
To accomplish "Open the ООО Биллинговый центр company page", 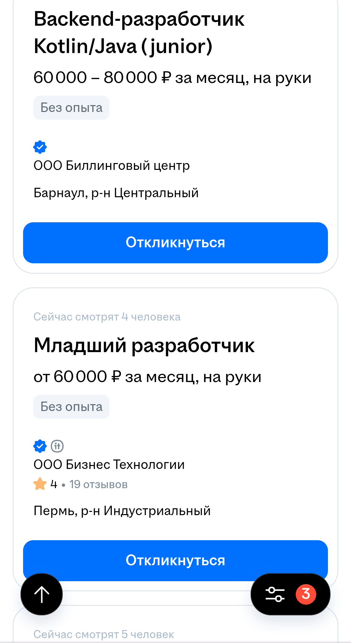I will [111, 166].
